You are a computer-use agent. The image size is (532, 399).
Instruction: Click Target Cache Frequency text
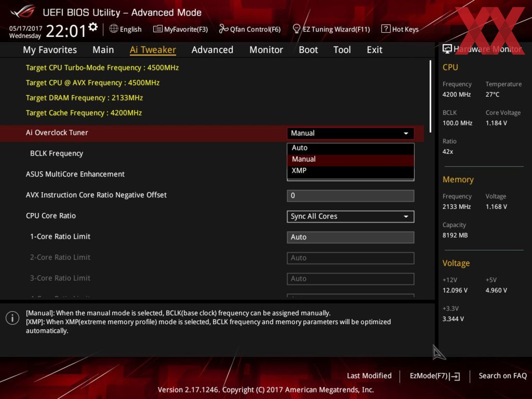pos(84,113)
